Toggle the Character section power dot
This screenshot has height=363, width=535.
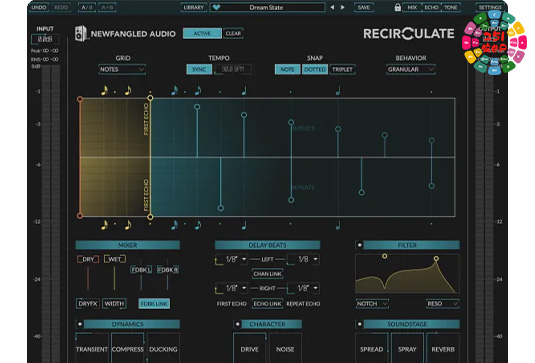click(x=237, y=324)
